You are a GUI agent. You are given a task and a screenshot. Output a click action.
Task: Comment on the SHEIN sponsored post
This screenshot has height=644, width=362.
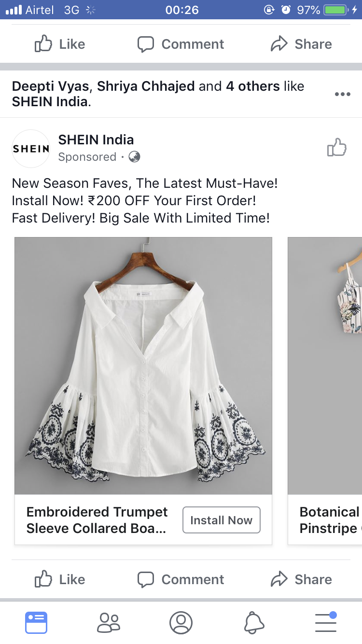pyautogui.click(x=181, y=579)
